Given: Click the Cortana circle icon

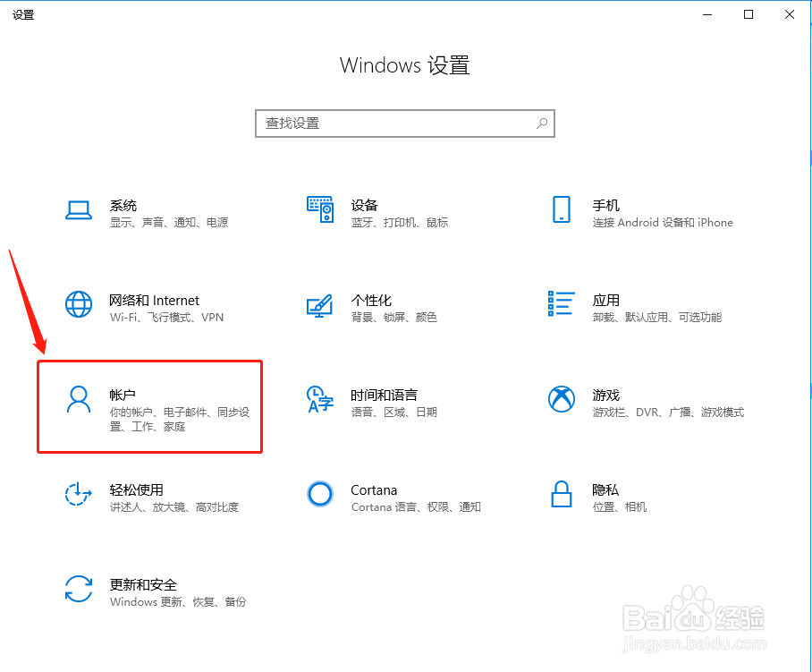Looking at the screenshot, I should coord(320,494).
